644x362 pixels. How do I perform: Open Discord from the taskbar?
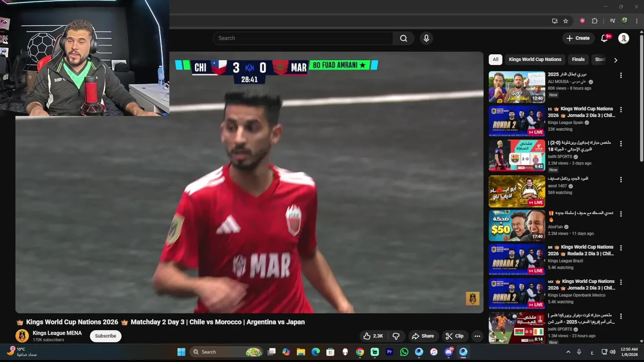(x=449, y=352)
